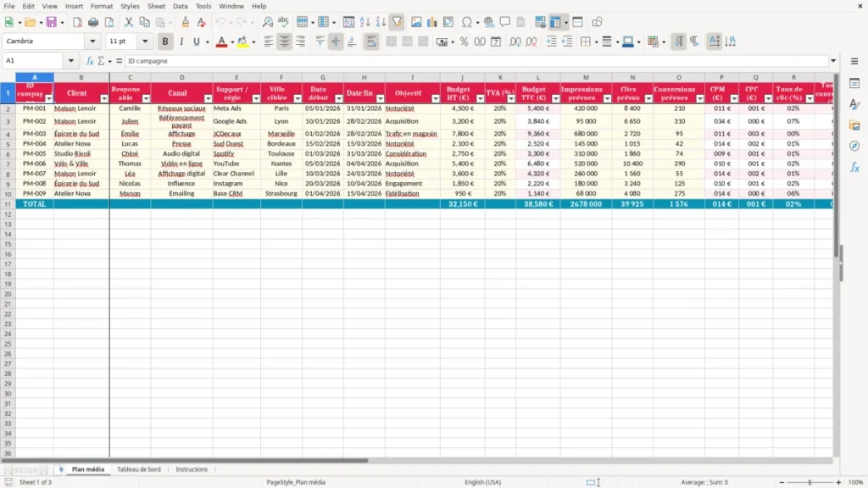Open Gallery panel in sidebar
868x488 pixels.
854,125
